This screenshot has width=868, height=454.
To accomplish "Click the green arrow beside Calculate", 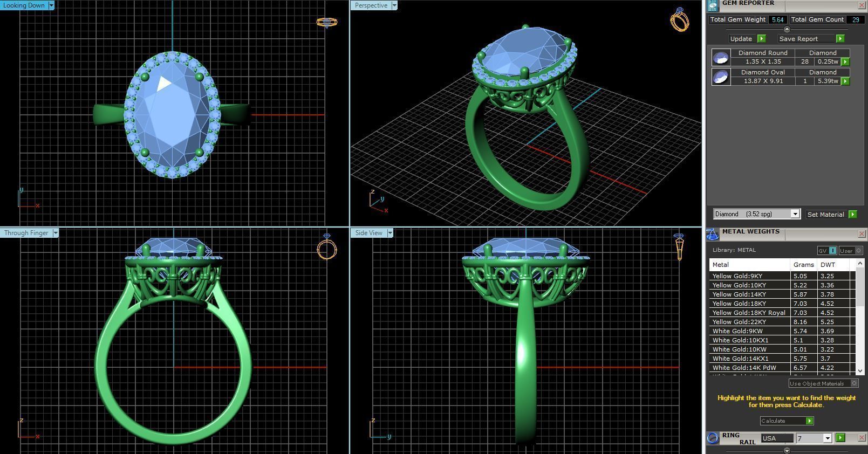I will 809,421.
